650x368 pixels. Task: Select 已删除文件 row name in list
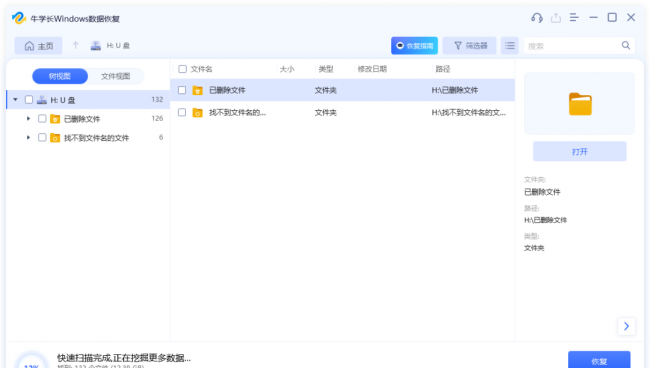click(x=227, y=90)
